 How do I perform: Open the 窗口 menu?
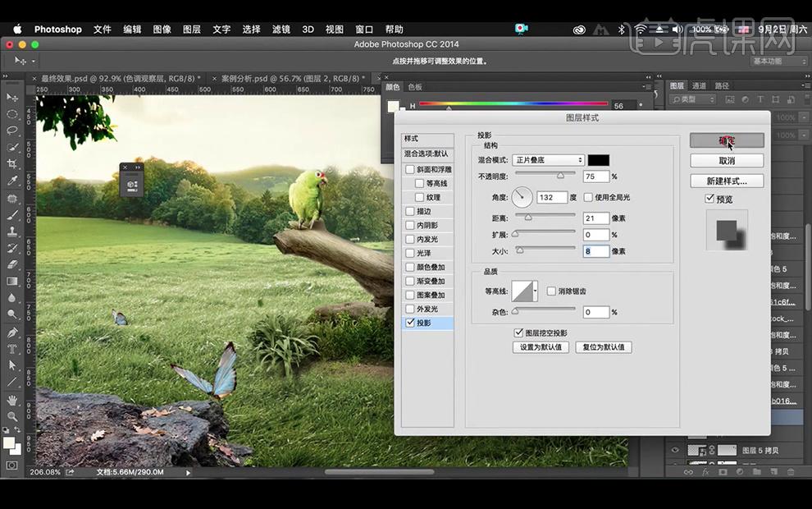point(364,30)
